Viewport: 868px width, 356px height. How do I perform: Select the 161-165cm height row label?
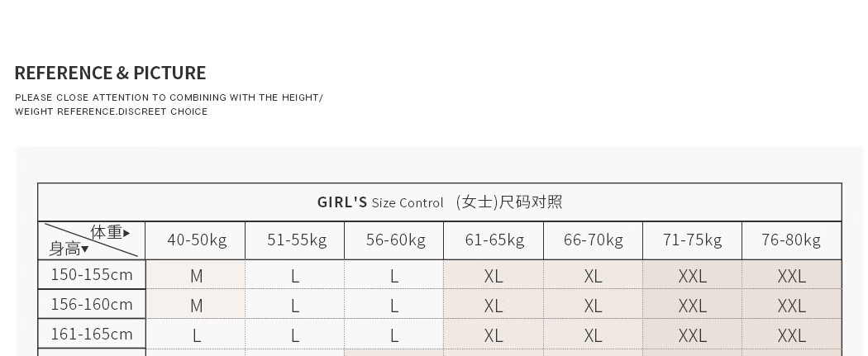(x=92, y=334)
